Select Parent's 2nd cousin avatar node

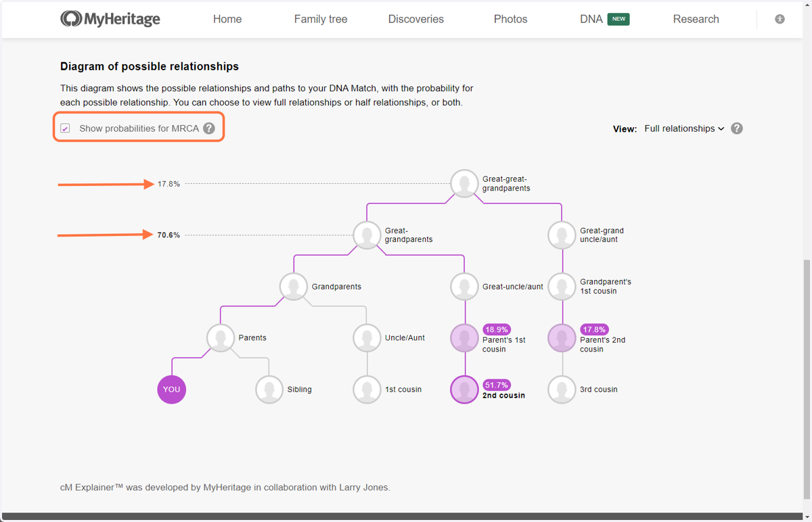click(x=562, y=338)
